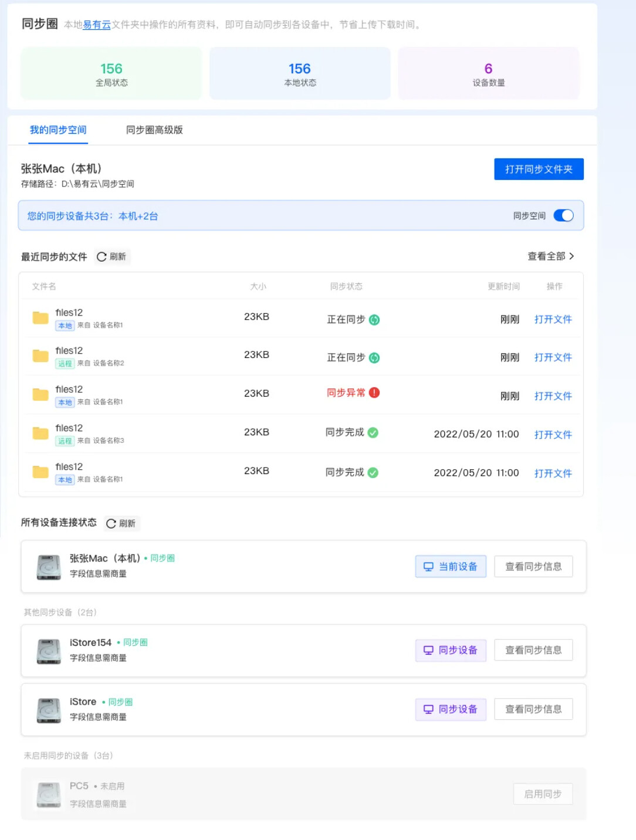
Task: Click the PC5 device drive icon
Action: coord(49,794)
